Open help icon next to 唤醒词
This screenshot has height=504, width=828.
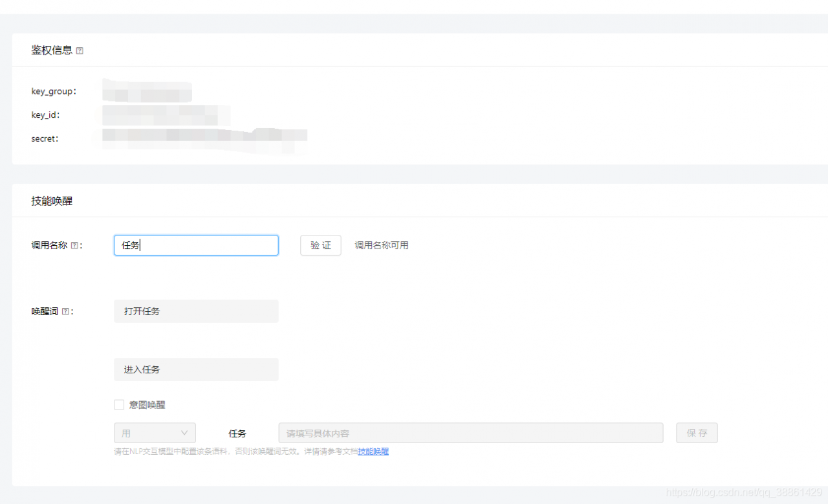pyautogui.click(x=65, y=312)
